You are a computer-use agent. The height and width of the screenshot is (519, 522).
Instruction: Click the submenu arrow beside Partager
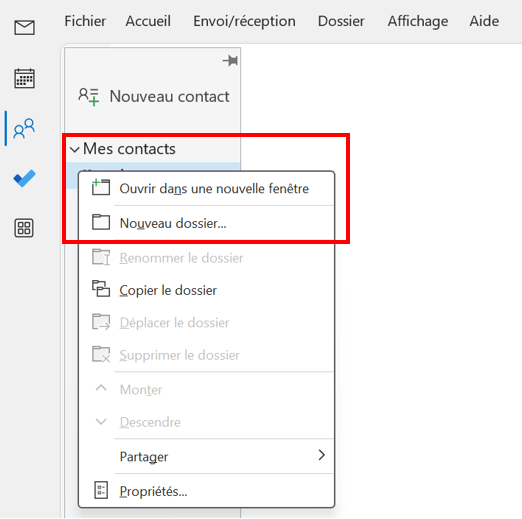321,455
